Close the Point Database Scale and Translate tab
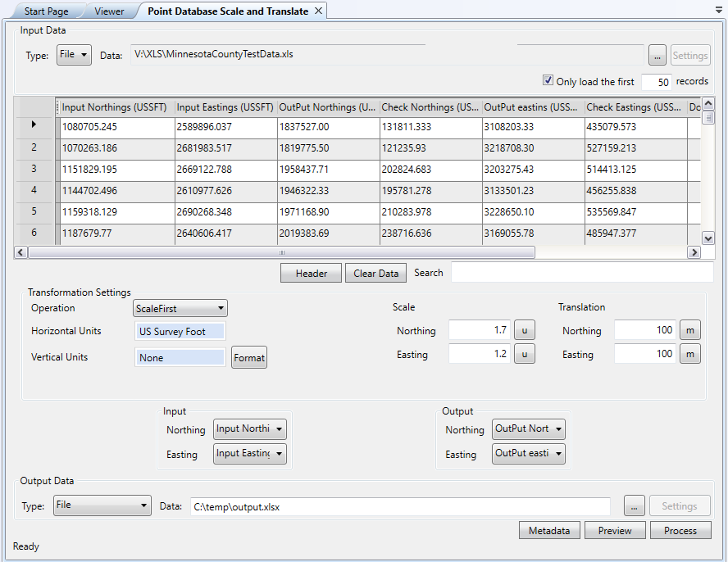728x562 pixels. [x=319, y=11]
